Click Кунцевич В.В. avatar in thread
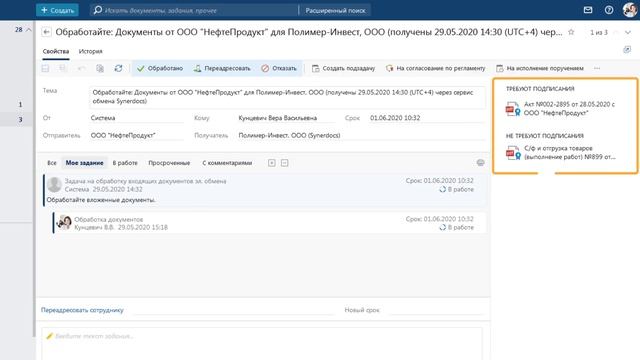 64,222
